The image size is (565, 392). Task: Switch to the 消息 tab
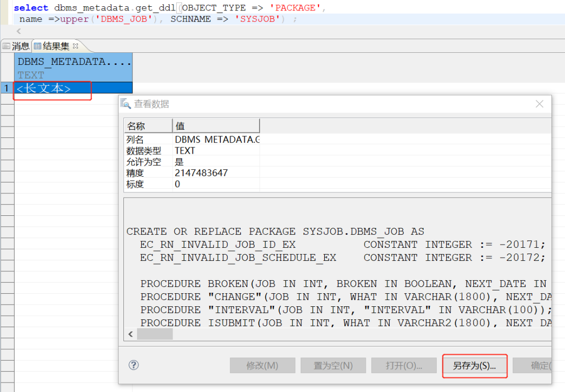point(16,46)
